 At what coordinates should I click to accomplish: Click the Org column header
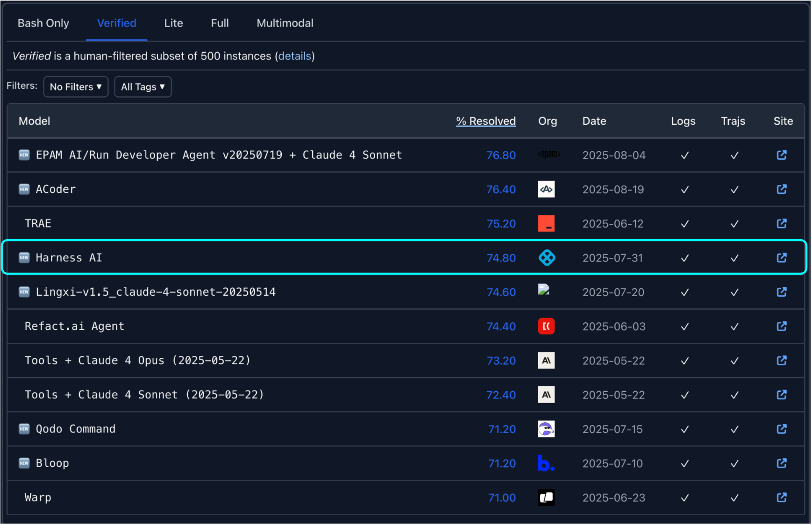[548, 121]
